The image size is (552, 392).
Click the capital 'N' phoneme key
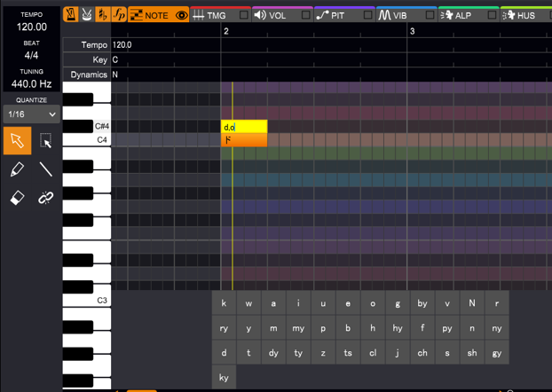472,303
